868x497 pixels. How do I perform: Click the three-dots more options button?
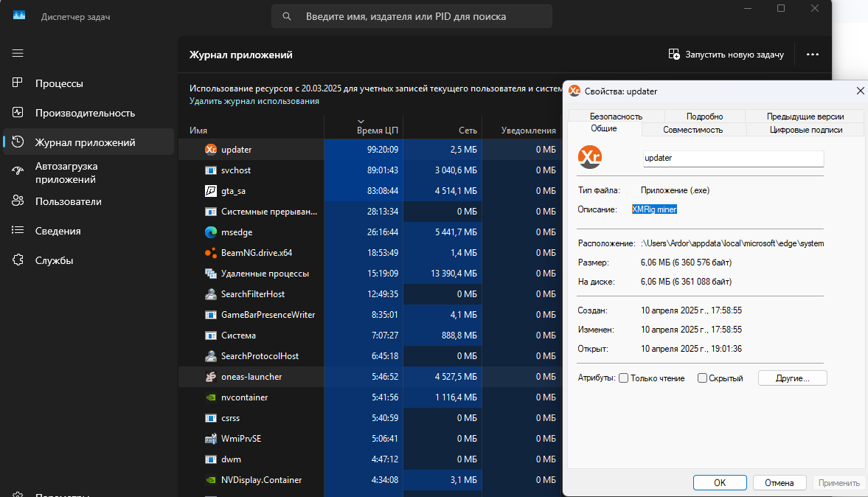[x=813, y=55]
